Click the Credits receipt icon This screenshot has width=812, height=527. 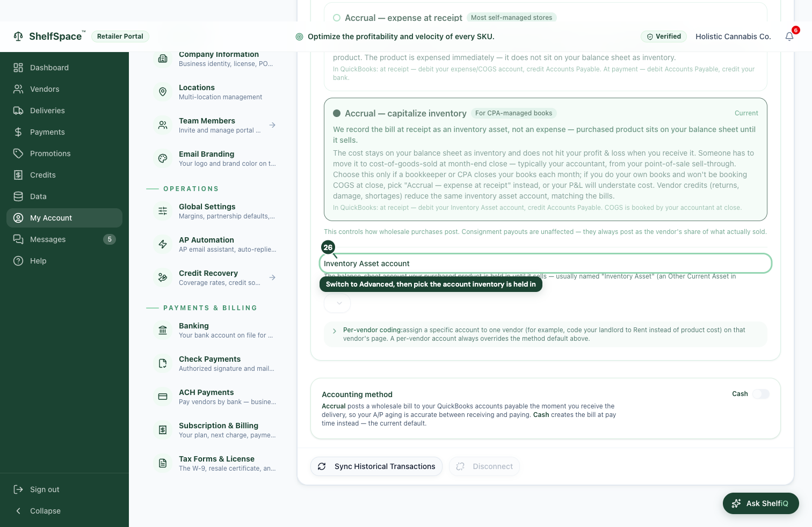pyautogui.click(x=18, y=175)
